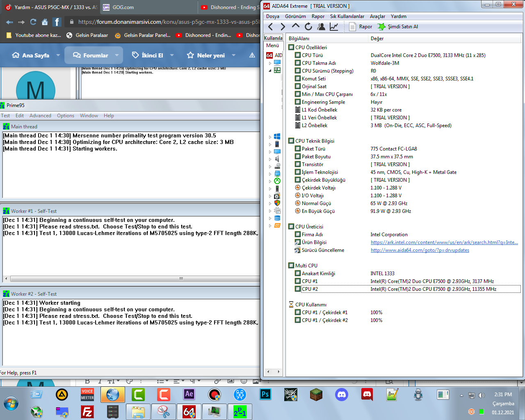Open the Dosya menu in AIDA64

point(273,16)
